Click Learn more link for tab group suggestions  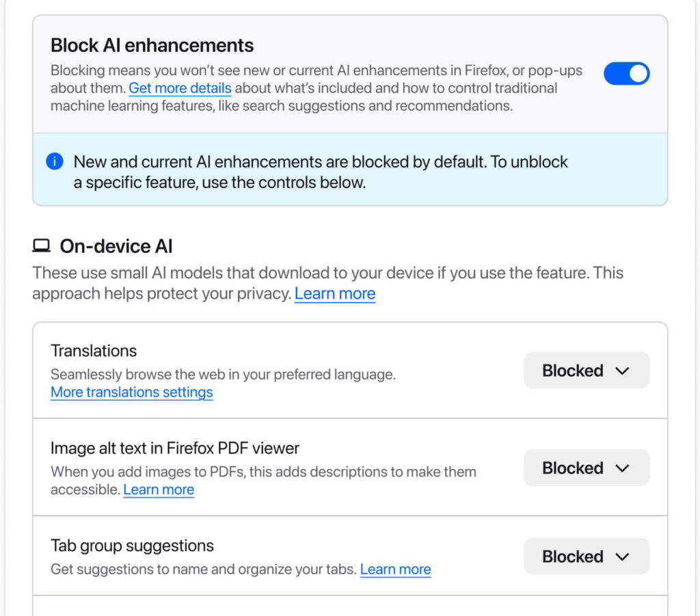[395, 570]
